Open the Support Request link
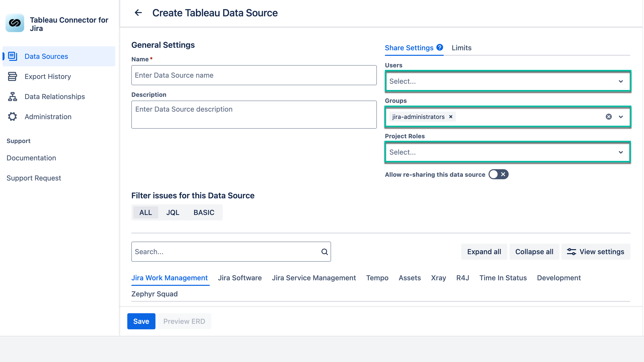Screen dimensions: 644x362 (x=34, y=178)
